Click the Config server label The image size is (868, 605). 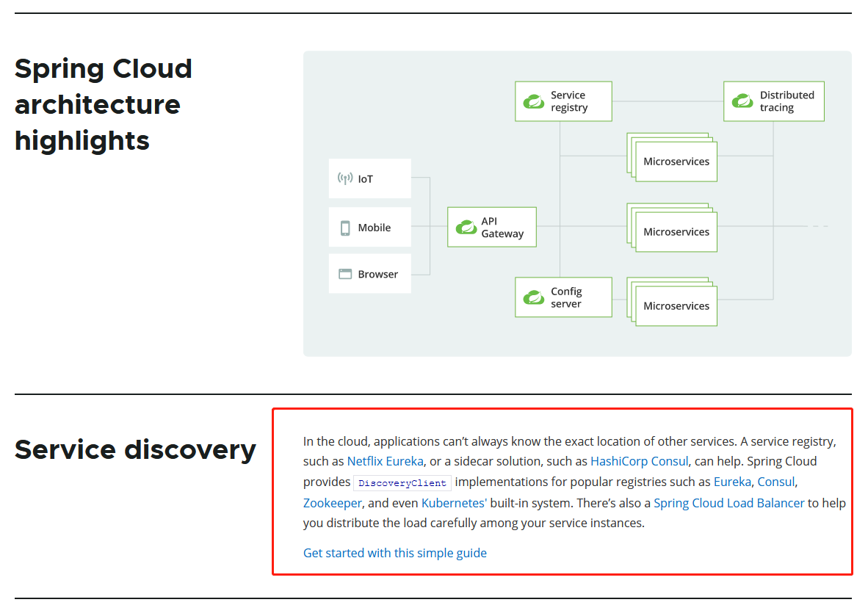coord(566,297)
